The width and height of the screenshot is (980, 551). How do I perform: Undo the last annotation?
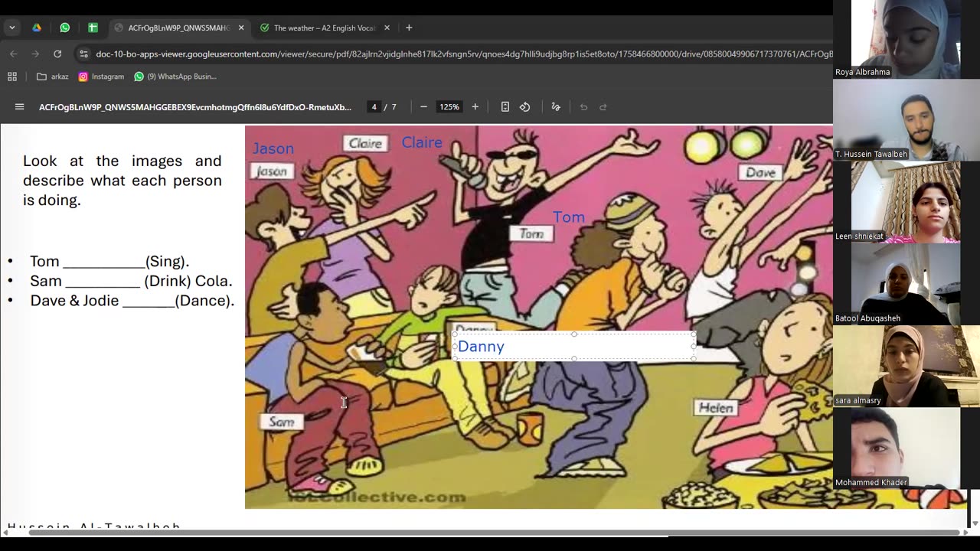click(x=583, y=107)
